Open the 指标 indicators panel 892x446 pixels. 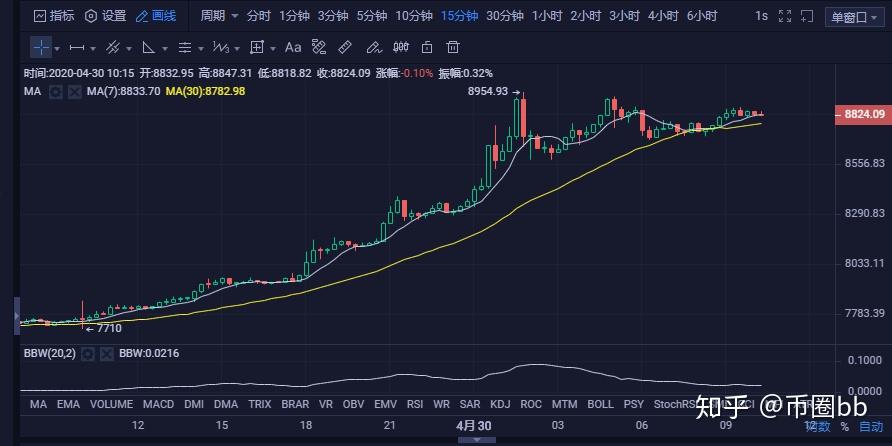tap(54, 16)
